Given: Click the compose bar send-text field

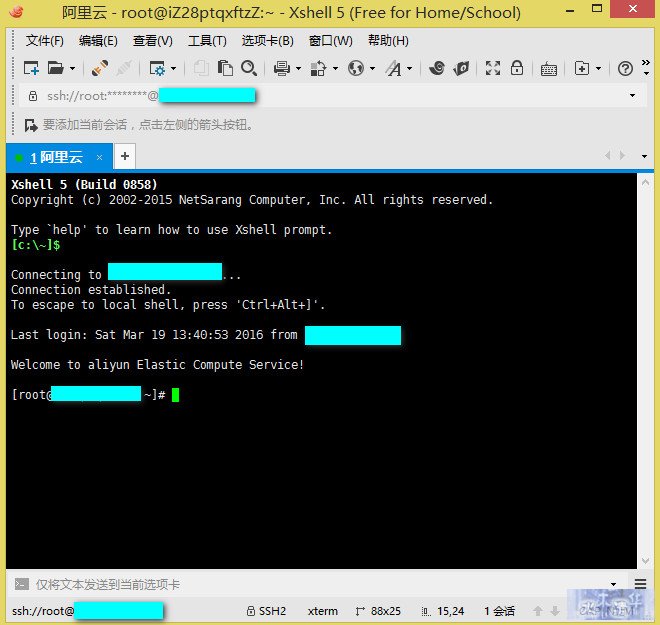Looking at the screenshot, I should tap(320, 584).
